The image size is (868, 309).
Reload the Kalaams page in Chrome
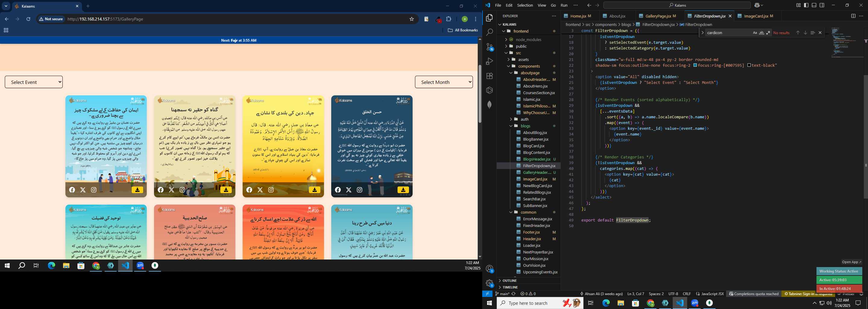[x=28, y=19]
